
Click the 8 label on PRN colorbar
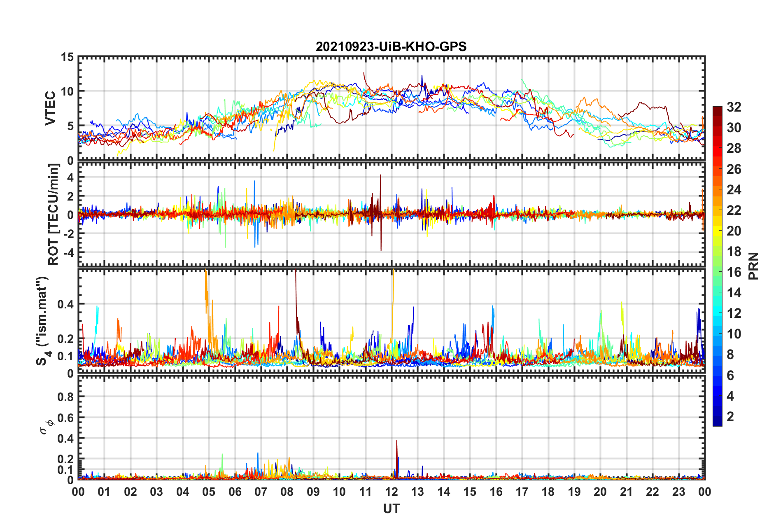tap(730, 355)
